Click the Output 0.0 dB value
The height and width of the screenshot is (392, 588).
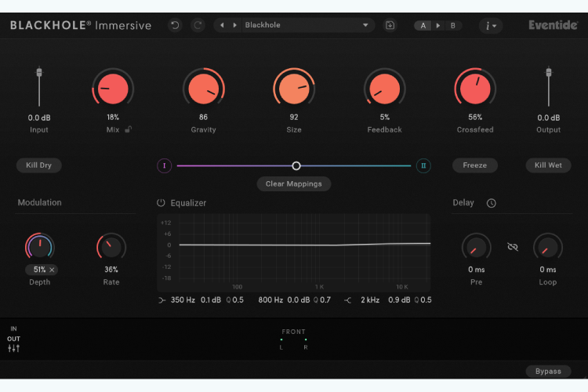(549, 118)
